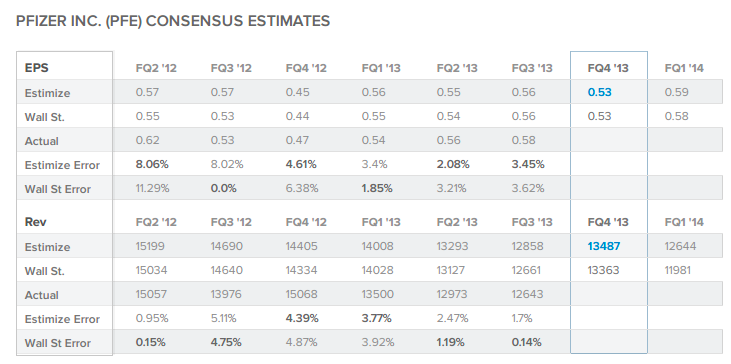Viewport: 731px width, 364px height.
Task: Click the blue 0.53 Estimize EPS value
Action: (x=600, y=92)
